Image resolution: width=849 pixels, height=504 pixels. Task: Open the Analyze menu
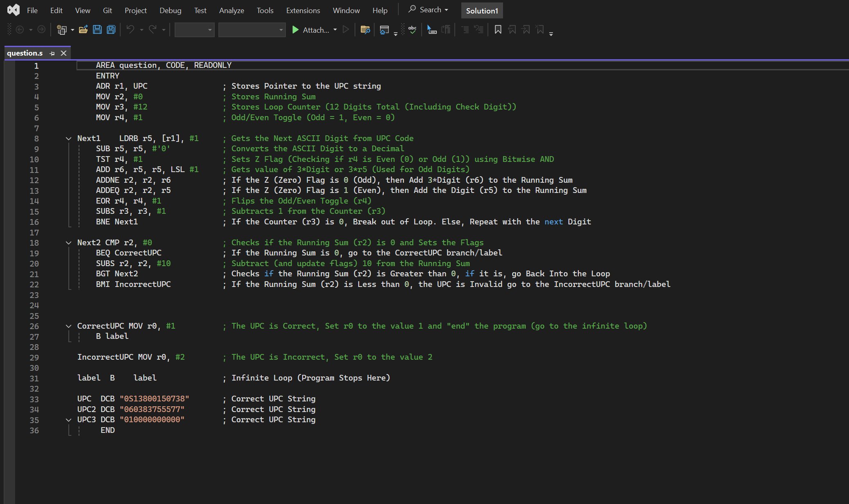tap(231, 10)
